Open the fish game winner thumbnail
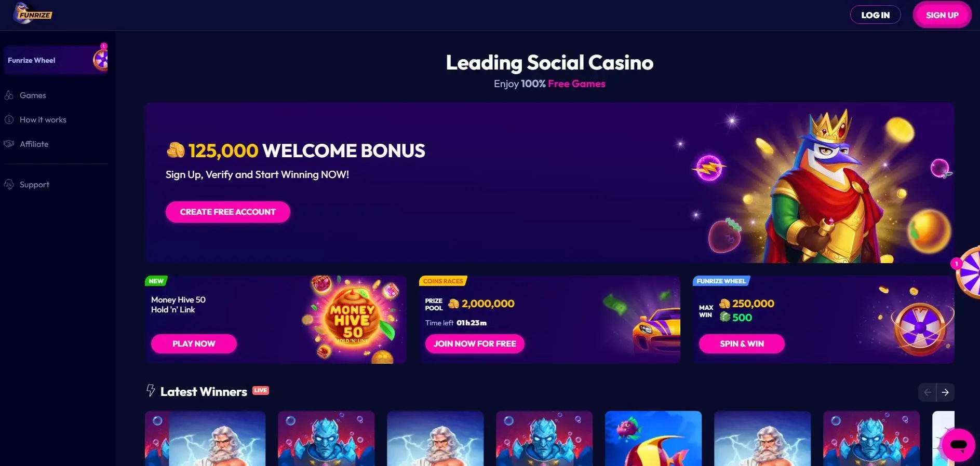 [653, 438]
